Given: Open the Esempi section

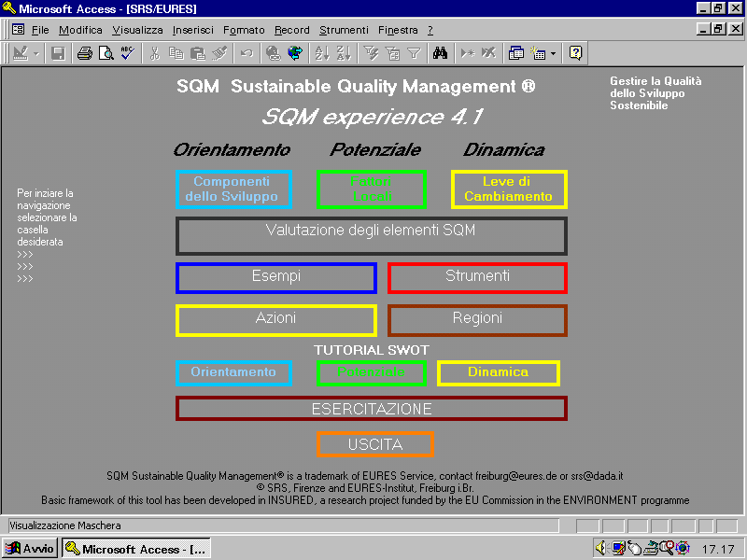Looking at the screenshot, I should [276, 277].
